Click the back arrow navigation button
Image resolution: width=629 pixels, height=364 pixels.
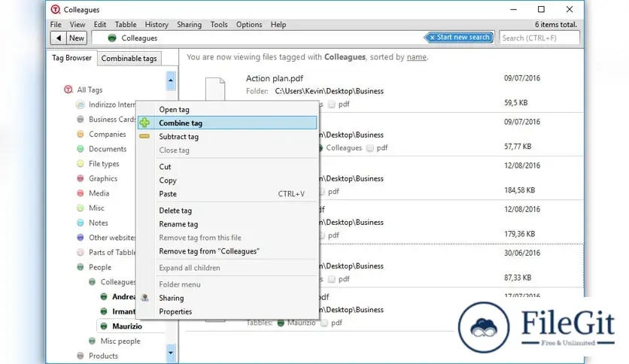tap(59, 38)
